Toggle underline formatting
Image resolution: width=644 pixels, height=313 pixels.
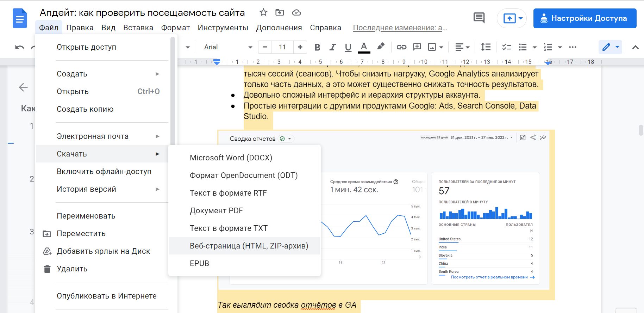coord(348,47)
